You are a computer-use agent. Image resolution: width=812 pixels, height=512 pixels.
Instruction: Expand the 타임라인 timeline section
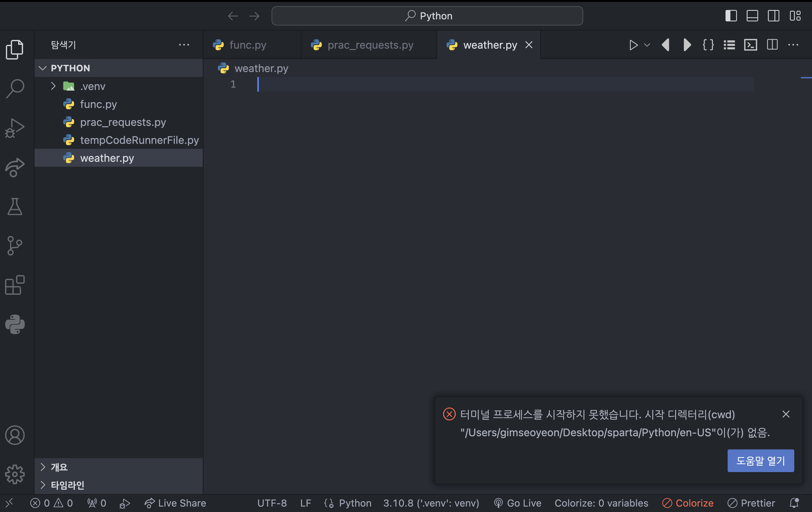119,485
